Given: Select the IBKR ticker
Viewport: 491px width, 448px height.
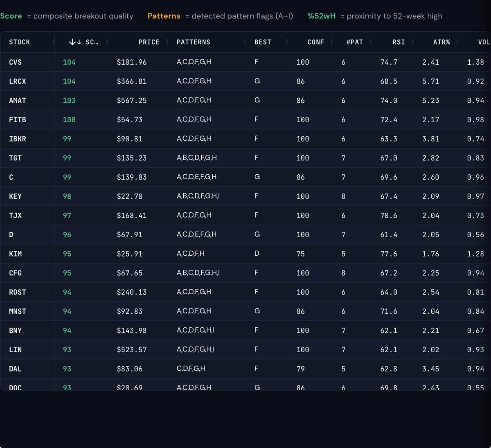Looking at the screenshot, I should point(18,139).
